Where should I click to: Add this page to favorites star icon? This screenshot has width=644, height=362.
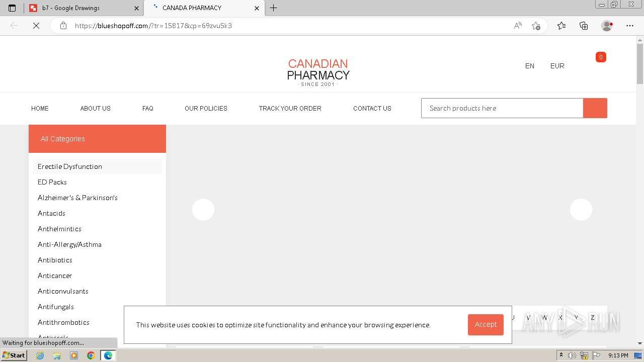point(536,26)
